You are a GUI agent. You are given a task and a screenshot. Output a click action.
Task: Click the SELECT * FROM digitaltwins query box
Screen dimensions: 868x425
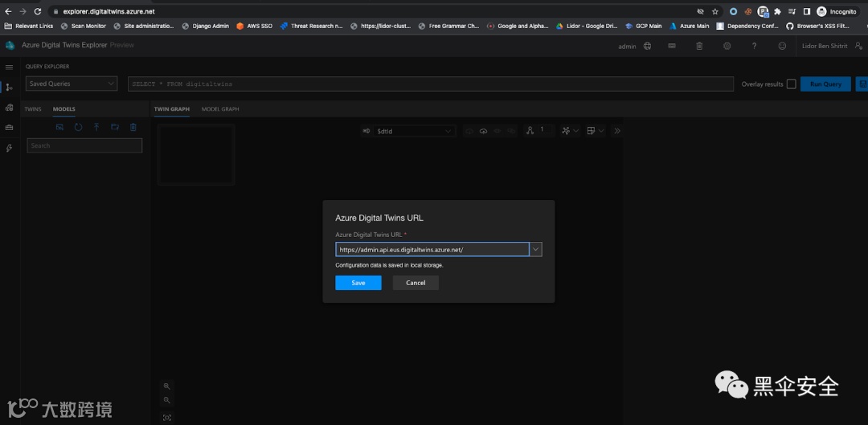point(431,84)
